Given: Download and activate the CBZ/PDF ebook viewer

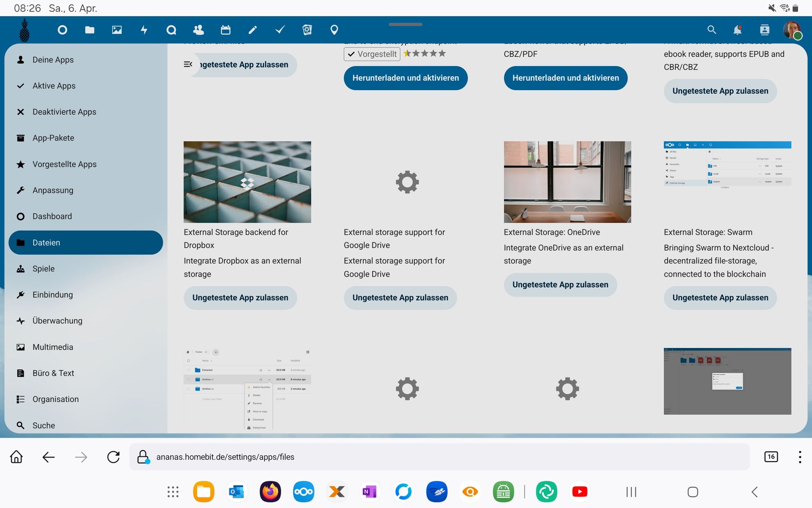Looking at the screenshot, I should pyautogui.click(x=565, y=78).
